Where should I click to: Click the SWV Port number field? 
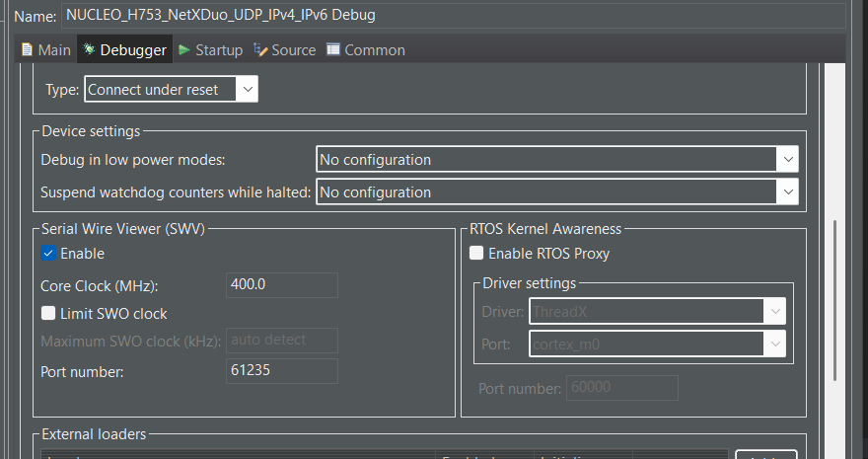[x=282, y=371]
